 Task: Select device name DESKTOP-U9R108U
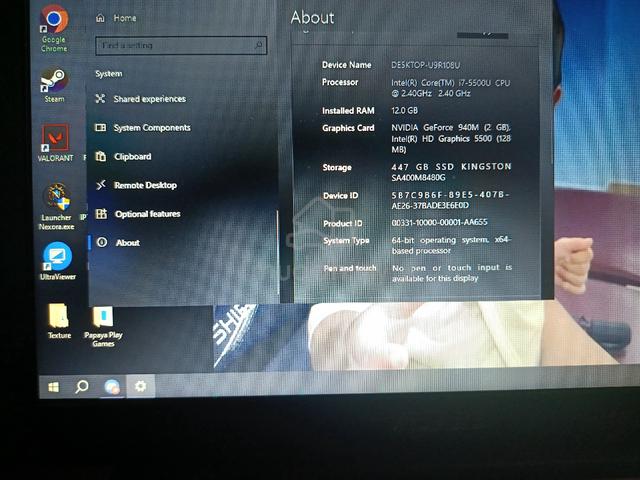tap(426, 65)
